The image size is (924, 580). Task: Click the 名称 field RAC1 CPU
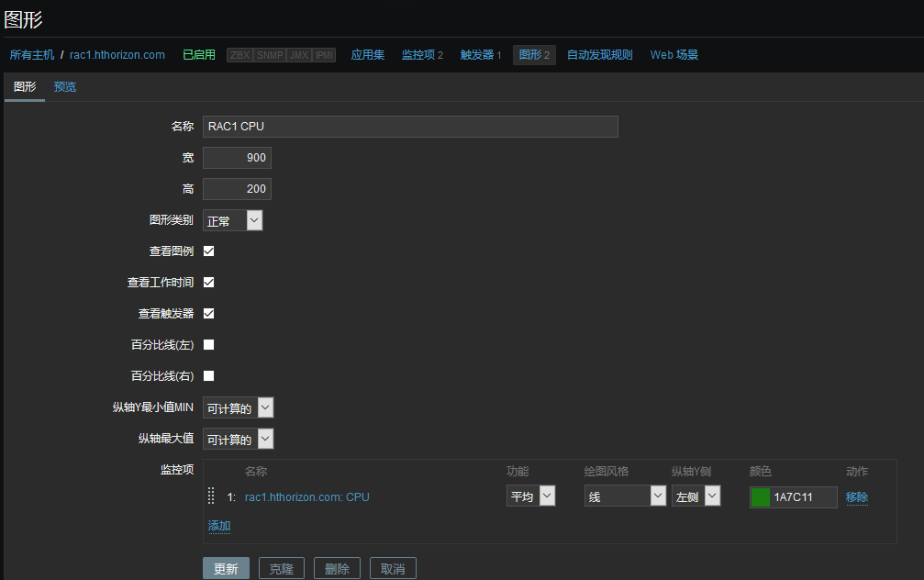tap(410, 127)
